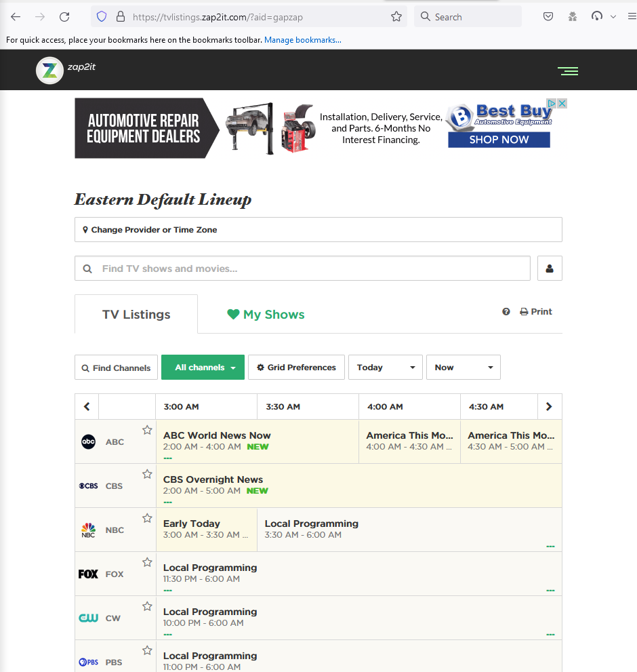Open the tracking protection shield icon
The width and height of the screenshot is (637, 672).
[102, 17]
